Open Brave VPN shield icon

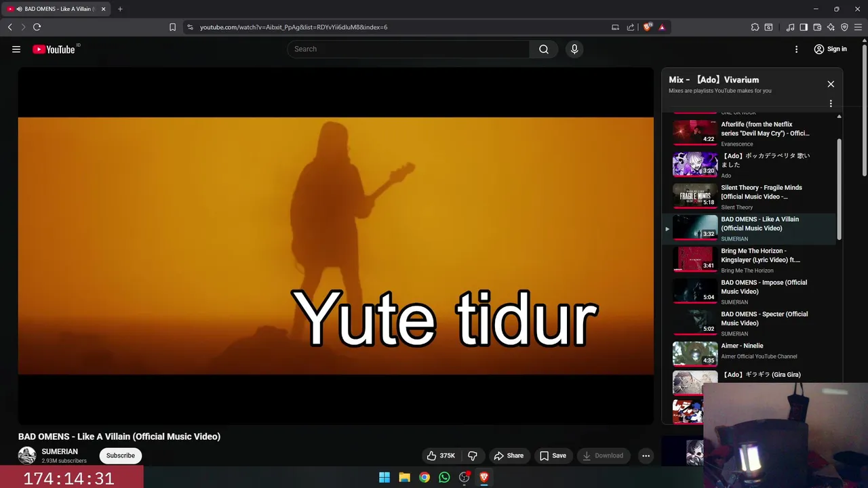click(x=844, y=27)
